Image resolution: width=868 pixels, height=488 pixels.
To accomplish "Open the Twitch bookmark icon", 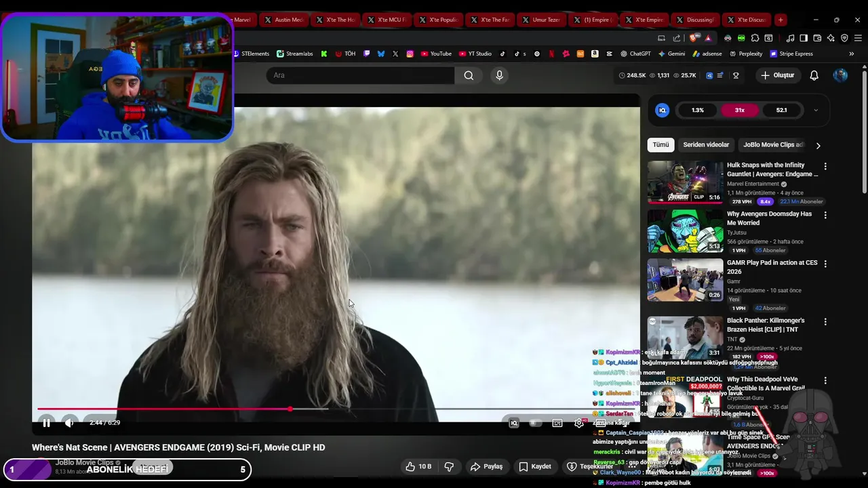I will click(x=367, y=54).
